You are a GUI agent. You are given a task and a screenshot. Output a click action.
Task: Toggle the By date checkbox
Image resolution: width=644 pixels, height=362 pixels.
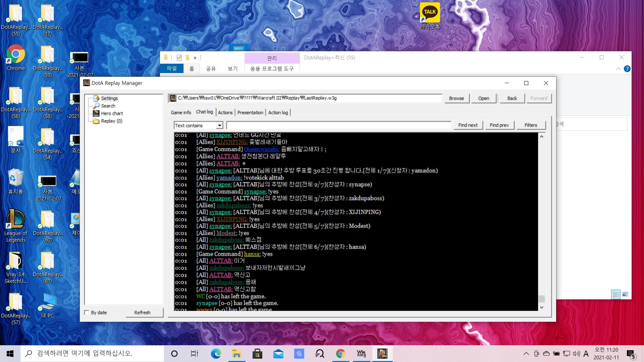coord(87,312)
